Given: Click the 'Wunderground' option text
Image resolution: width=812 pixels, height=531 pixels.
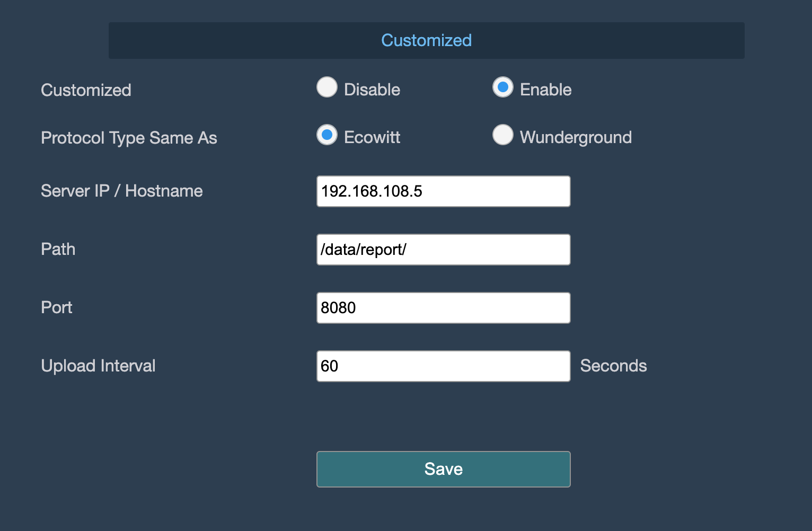Looking at the screenshot, I should coord(576,137).
